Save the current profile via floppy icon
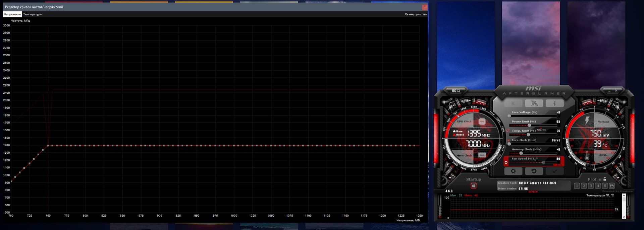 click(612, 186)
